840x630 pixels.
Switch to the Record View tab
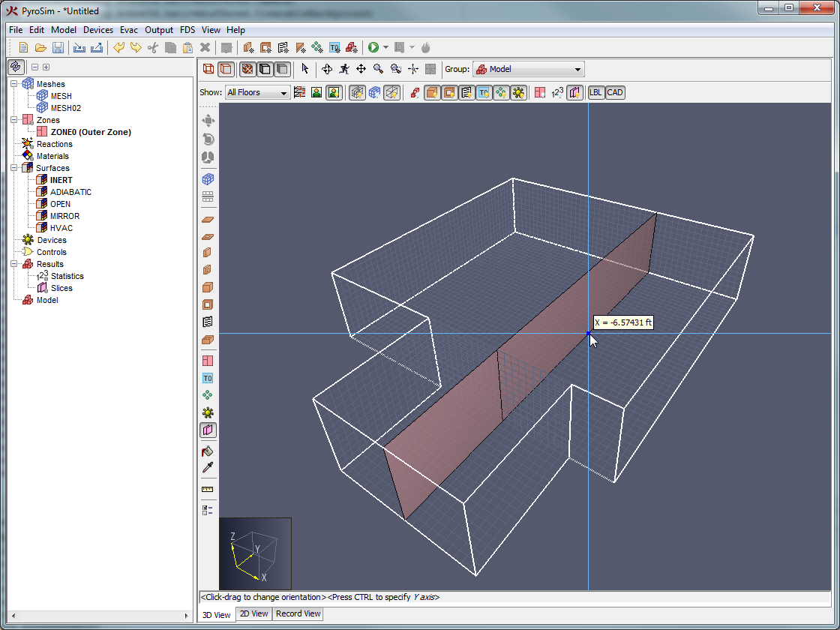pyautogui.click(x=298, y=613)
